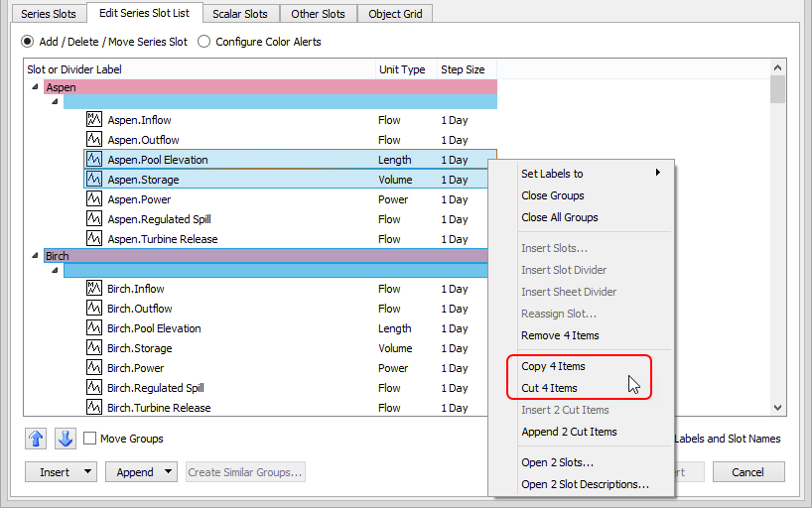Image resolution: width=812 pixels, height=508 pixels.
Task: Choose Copy 4 Items from context menu
Action: click(x=553, y=366)
